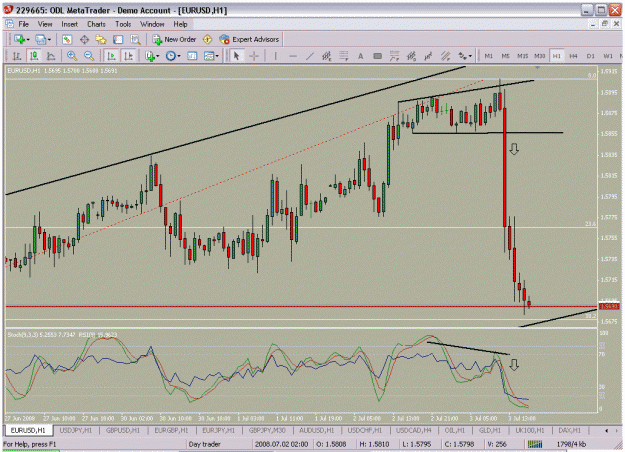This screenshot has height=452, width=625.
Task: Switch chart to Line Chart mode
Action: click(x=51, y=56)
